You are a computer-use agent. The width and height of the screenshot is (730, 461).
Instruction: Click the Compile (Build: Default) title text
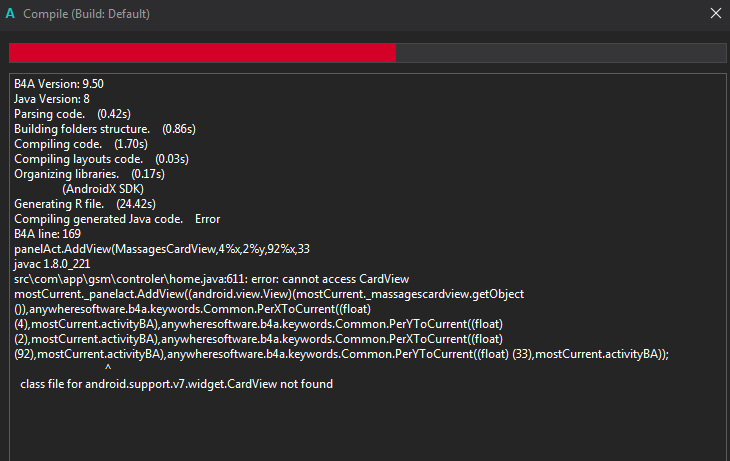[x=85, y=13]
